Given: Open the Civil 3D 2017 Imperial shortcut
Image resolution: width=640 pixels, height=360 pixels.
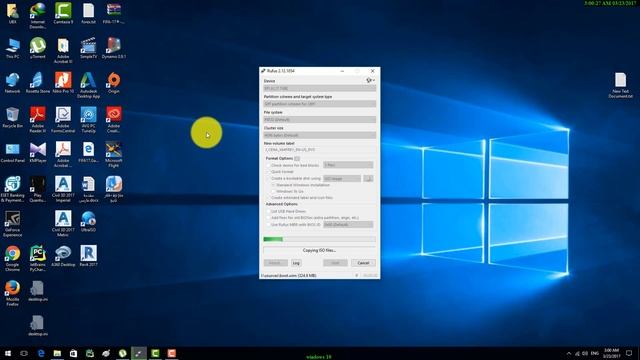Looking at the screenshot, I should pos(63,189).
